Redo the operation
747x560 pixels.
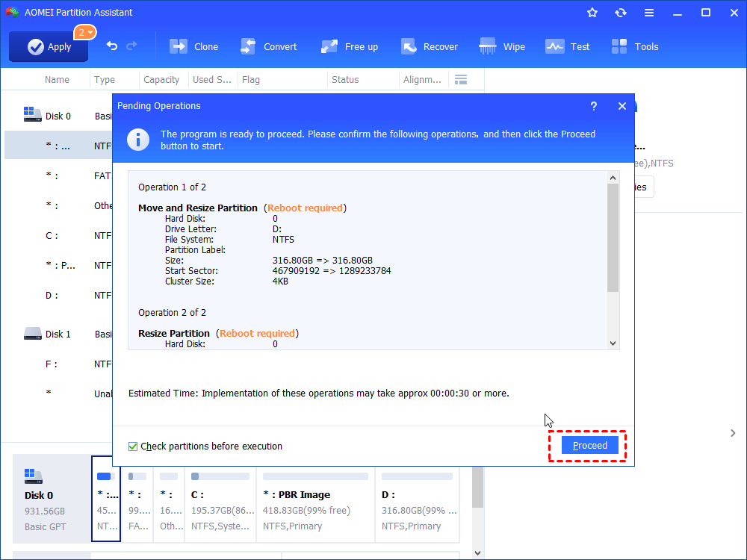pos(131,46)
